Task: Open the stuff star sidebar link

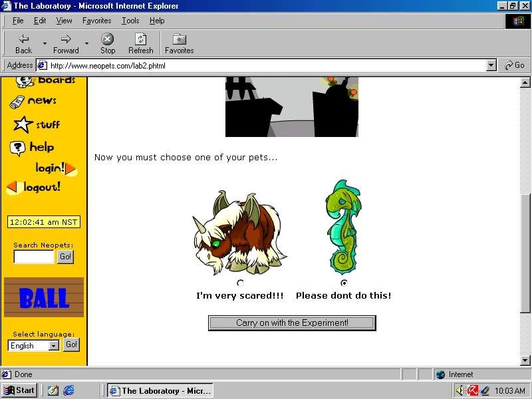Action: 37,124
